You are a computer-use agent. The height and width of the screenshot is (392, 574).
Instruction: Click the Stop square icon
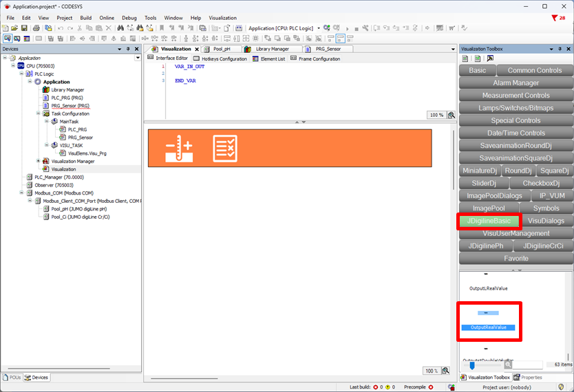357,29
